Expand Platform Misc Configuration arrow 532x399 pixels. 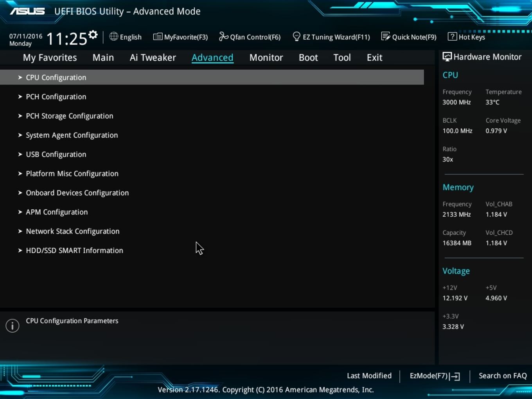point(20,173)
